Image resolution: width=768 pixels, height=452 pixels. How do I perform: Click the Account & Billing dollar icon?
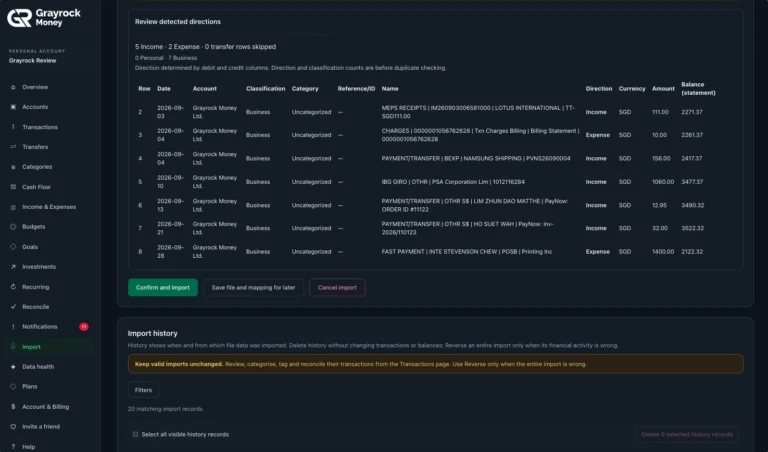(x=13, y=406)
